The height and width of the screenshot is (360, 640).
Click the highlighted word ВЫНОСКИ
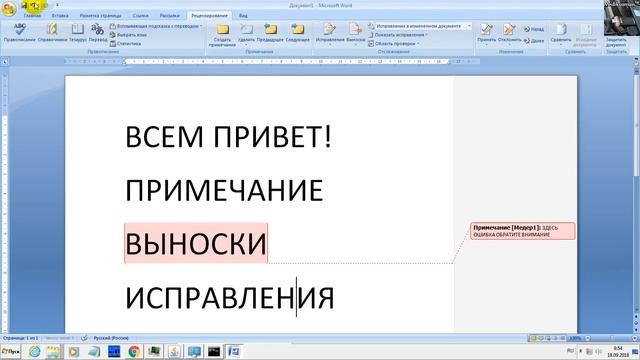(x=196, y=243)
